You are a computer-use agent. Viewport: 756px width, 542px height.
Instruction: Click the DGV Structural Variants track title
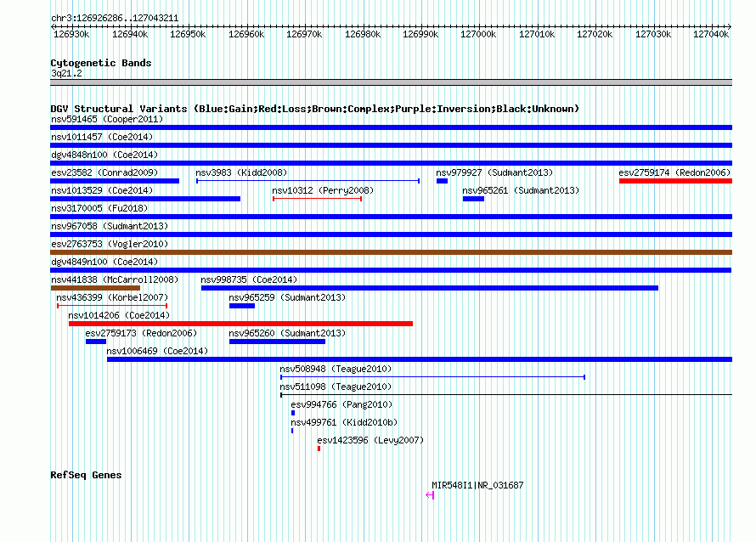point(315,109)
